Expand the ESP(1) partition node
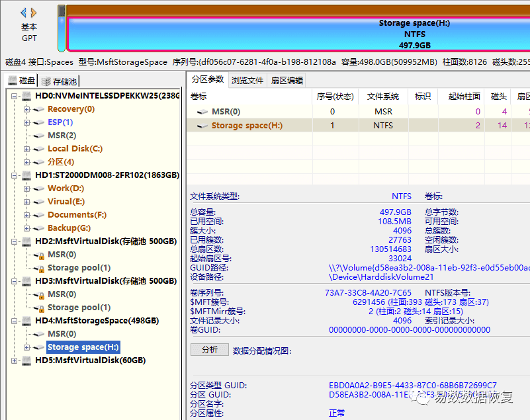Viewport: 530px width, 420px height. (26, 122)
